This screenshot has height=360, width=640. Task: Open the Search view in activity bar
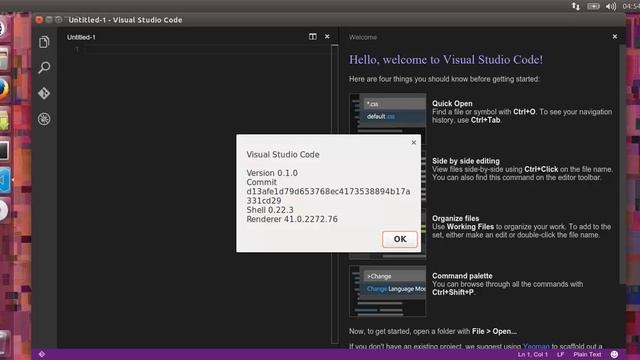pos(44,67)
